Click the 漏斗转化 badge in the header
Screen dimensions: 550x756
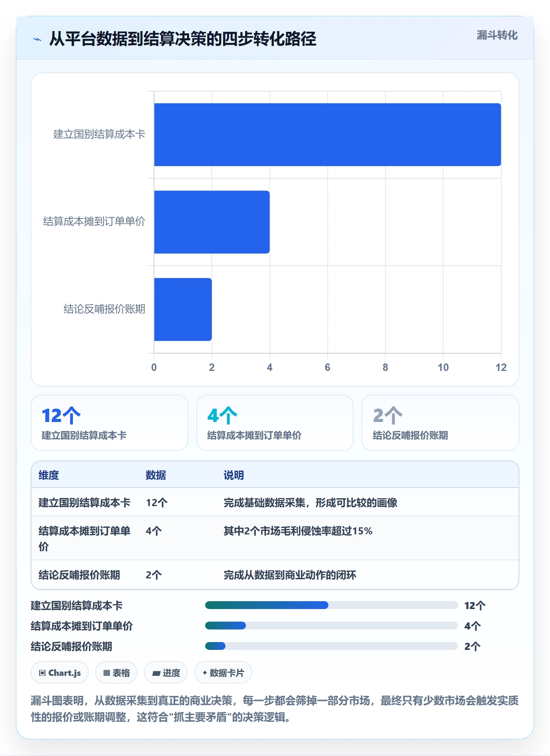coord(497,35)
